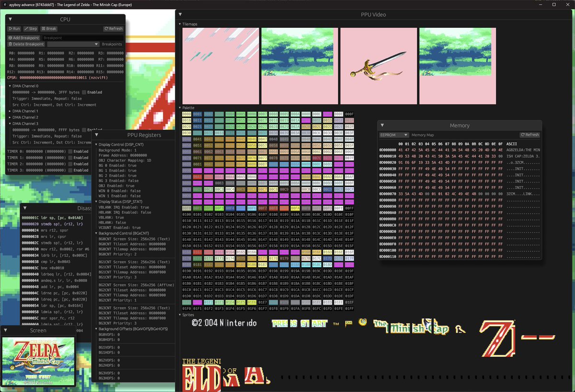The width and height of the screenshot is (575, 392).
Task: Collapse Background Offsets section
Action: pyautogui.click(x=96, y=329)
